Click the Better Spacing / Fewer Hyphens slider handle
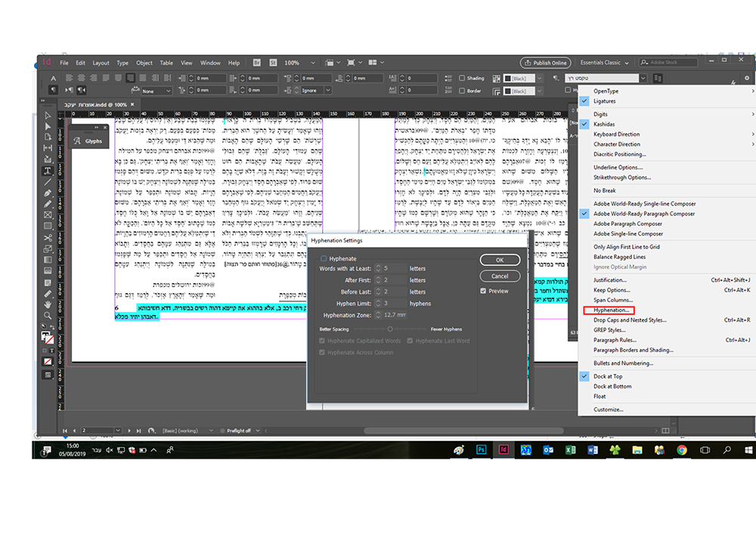 point(390,329)
